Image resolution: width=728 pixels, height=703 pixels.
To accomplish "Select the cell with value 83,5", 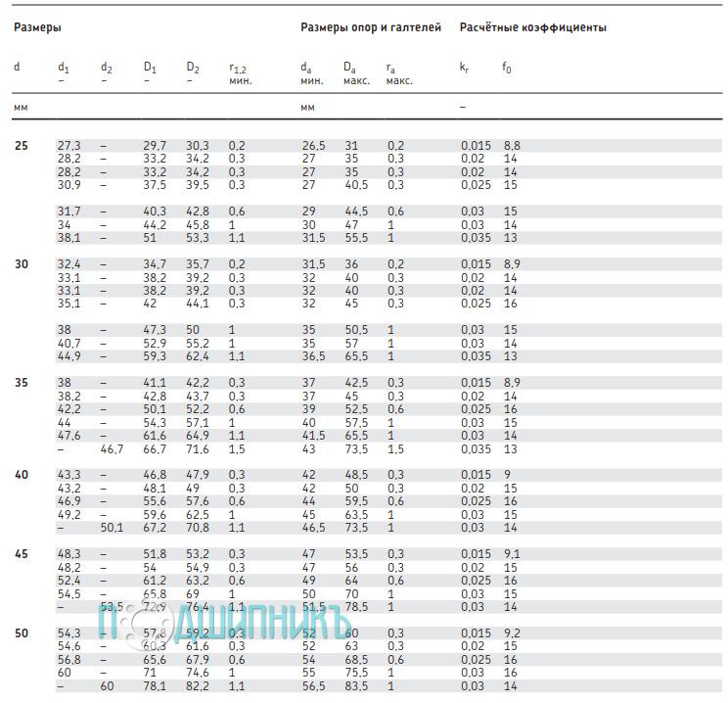I will coord(356,686).
